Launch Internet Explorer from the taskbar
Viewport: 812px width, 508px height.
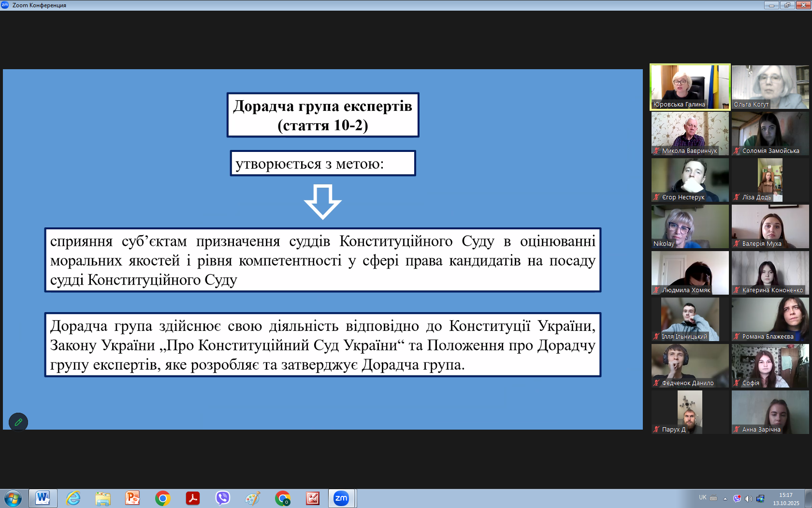(x=73, y=498)
